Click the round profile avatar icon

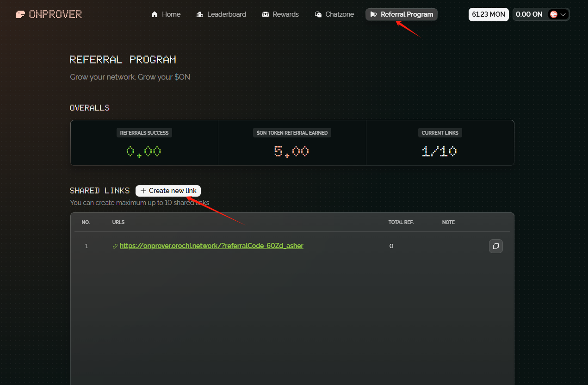point(553,14)
